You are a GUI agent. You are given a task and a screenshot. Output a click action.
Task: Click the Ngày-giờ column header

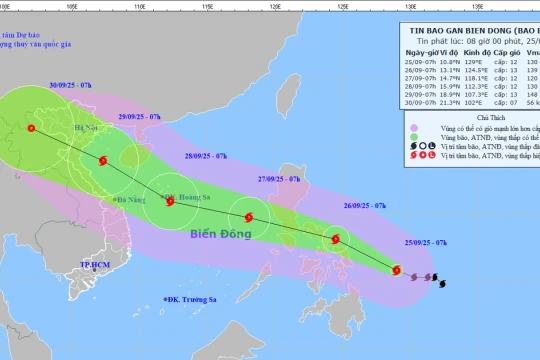pos(421,53)
